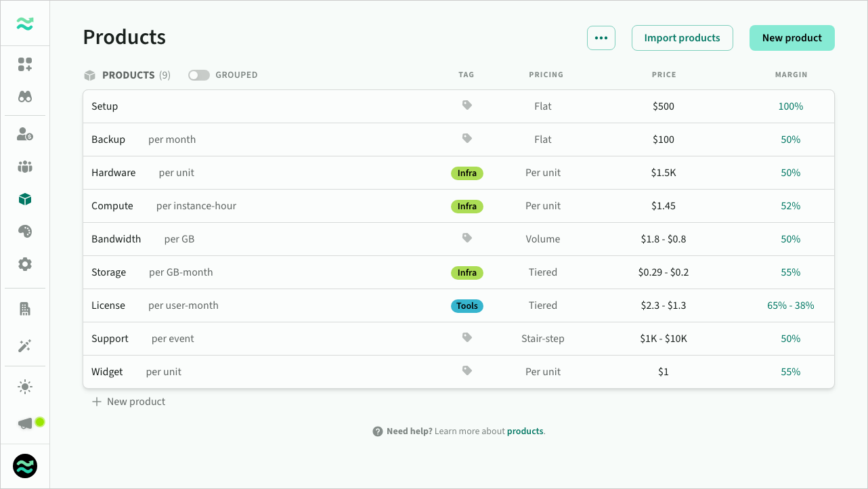Follow the products help link
This screenshot has width=868, height=489.
(x=525, y=431)
